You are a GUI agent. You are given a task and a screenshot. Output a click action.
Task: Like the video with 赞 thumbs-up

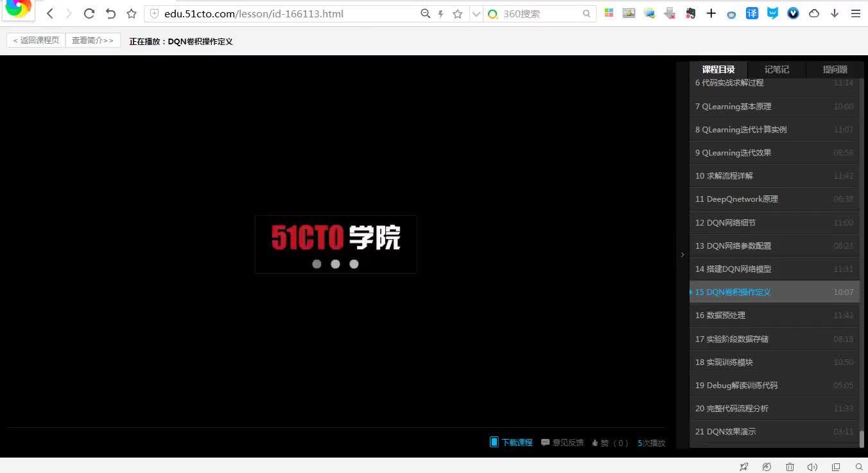[610, 443]
